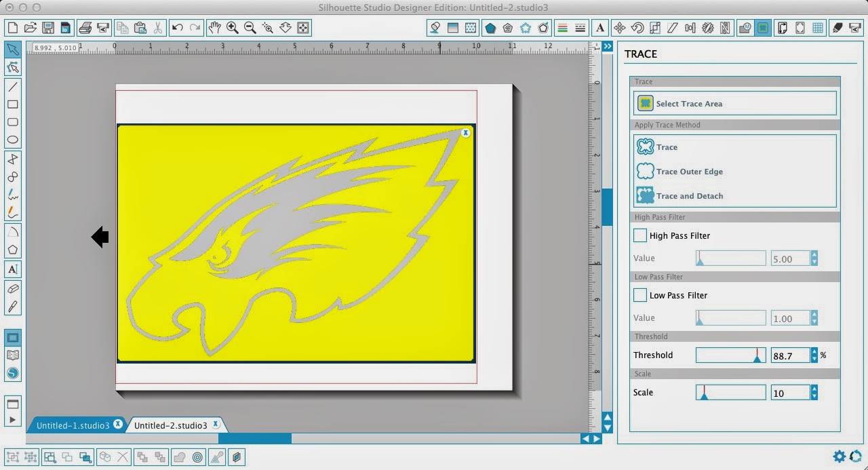
Task: Activate the Text tool in left toolbar
Action: (12, 269)
